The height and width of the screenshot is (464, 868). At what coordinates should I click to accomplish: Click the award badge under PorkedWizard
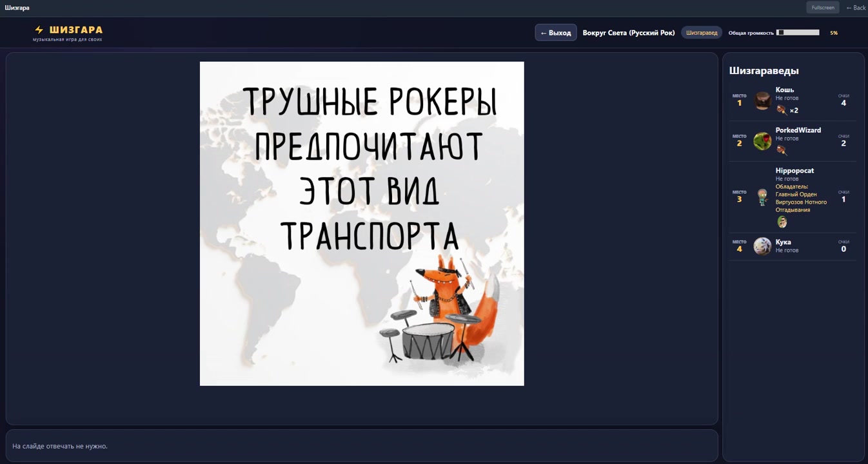(782, 150)
